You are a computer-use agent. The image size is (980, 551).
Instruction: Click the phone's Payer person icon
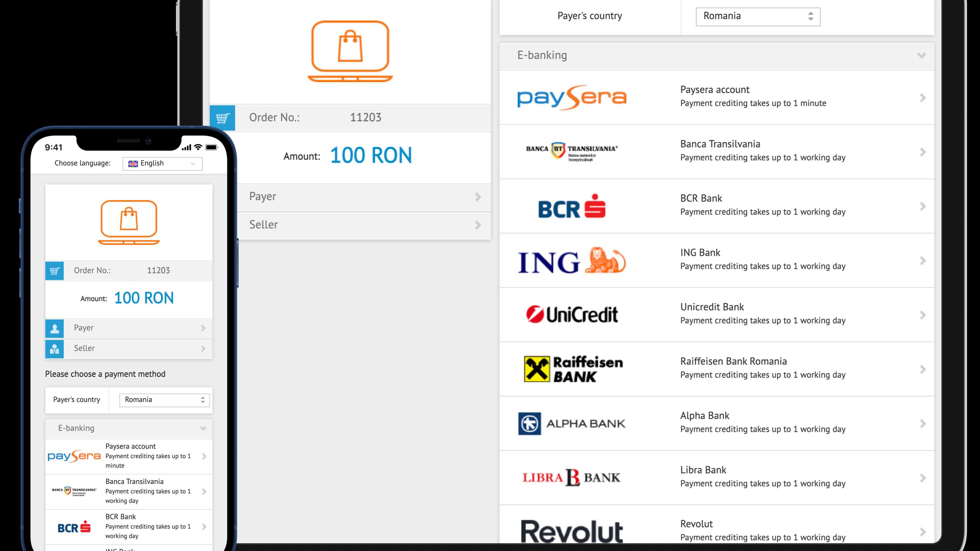tap(54, 329)
